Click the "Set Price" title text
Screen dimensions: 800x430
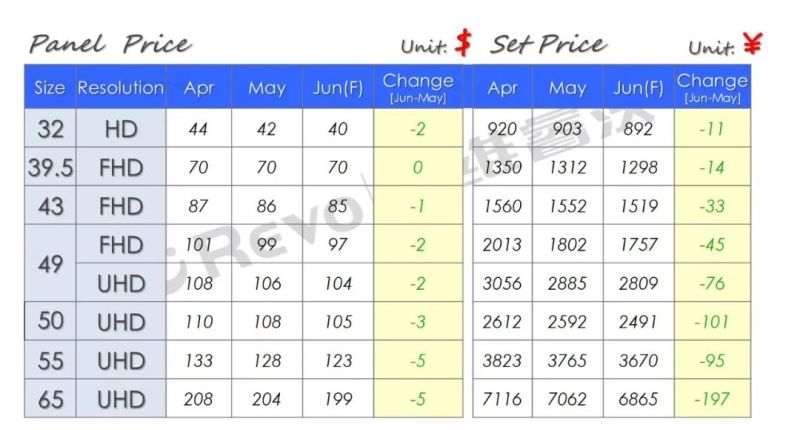click(548, 45)
